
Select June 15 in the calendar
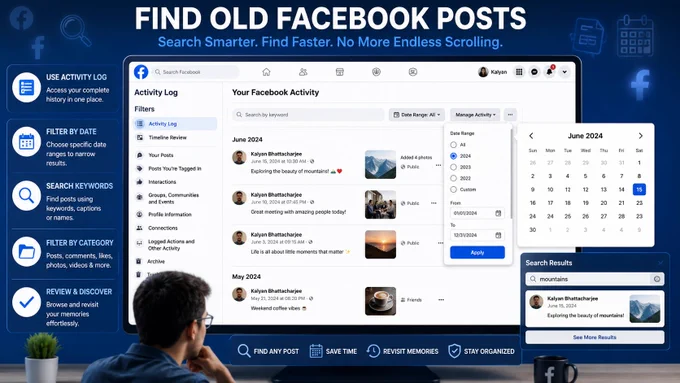coord(639,190)
